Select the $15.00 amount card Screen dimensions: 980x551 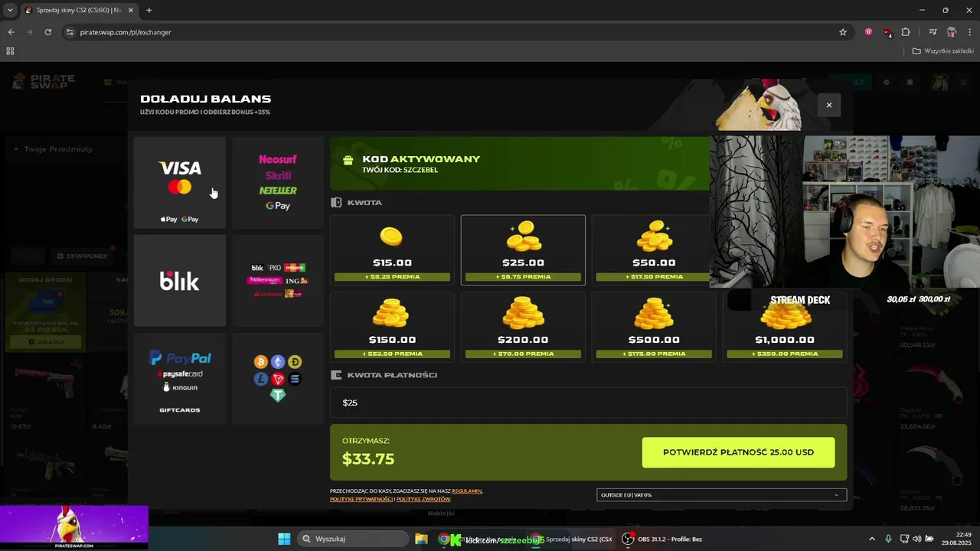click(x=392, y=249)
